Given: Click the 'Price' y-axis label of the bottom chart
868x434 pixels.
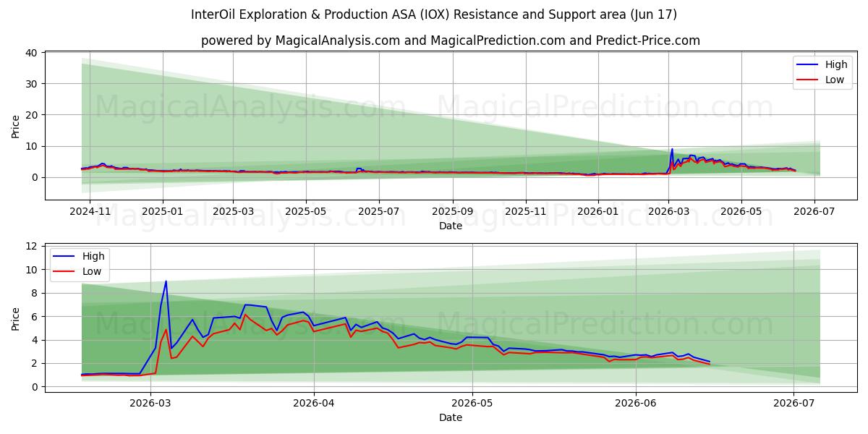Looking at the screenshot, I should point(16,318).
